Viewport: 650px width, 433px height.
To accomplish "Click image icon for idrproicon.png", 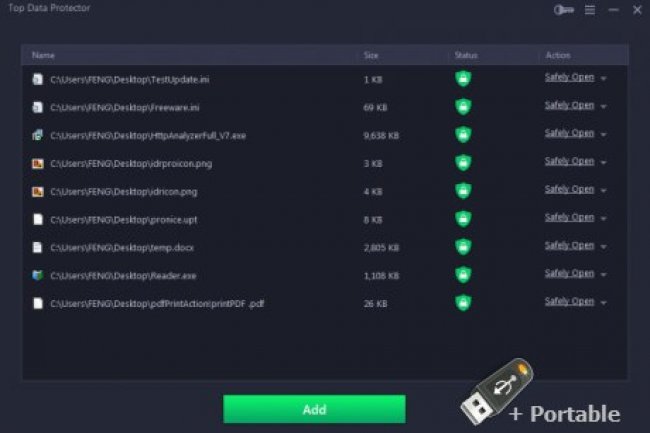I will pyautogui.click(x=38, y=163).
